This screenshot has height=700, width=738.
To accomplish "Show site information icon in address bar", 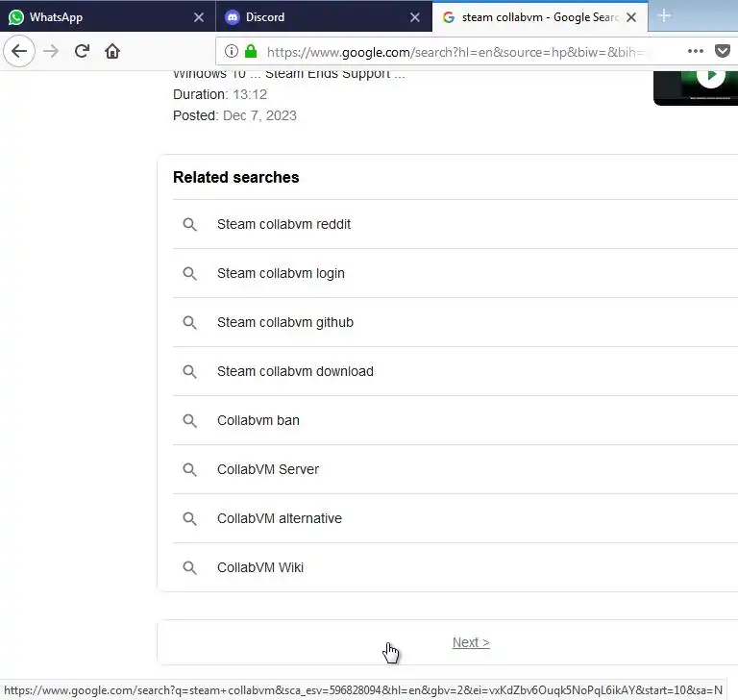I will 231,51.
